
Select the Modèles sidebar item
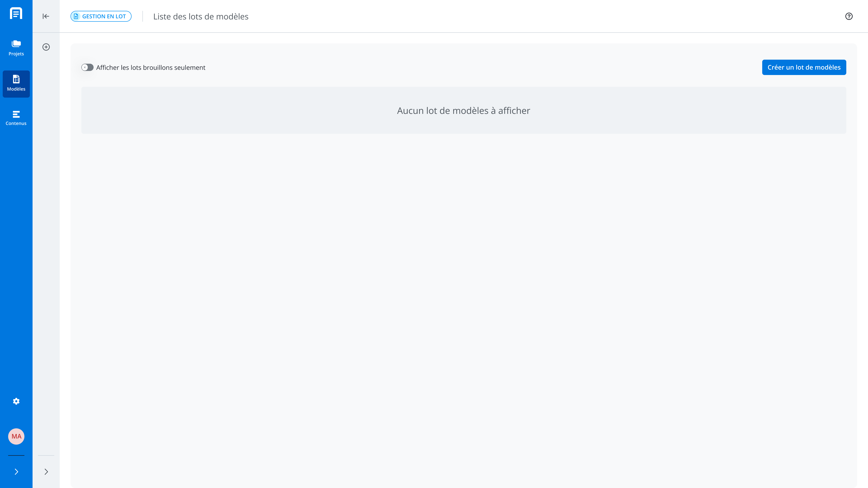coord(16,84)
